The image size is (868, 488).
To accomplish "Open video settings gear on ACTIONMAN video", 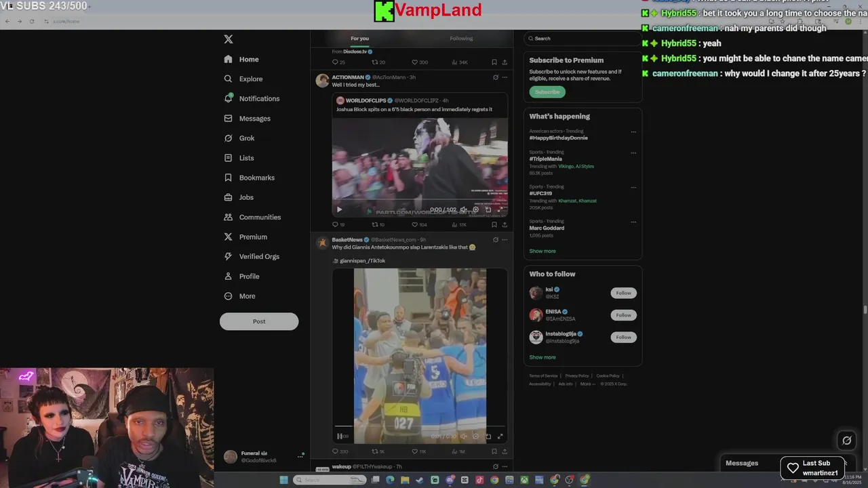I will point(475,209).
